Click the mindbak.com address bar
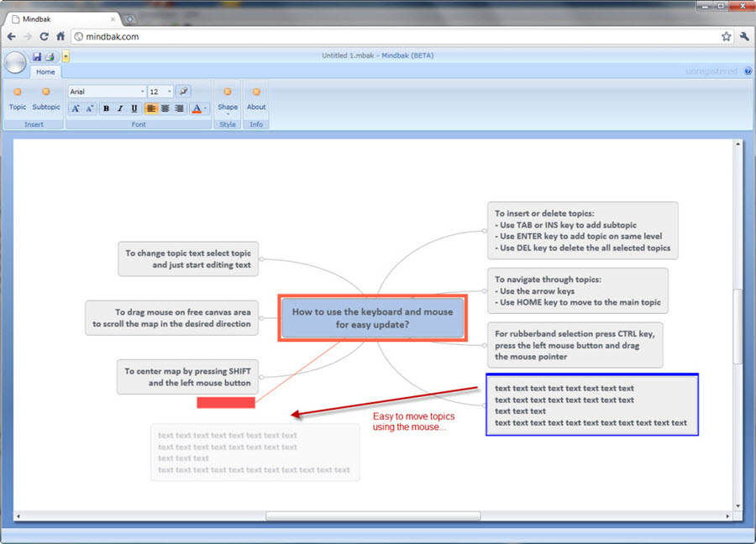Viewport: 756px width, 544px height. 395,37
